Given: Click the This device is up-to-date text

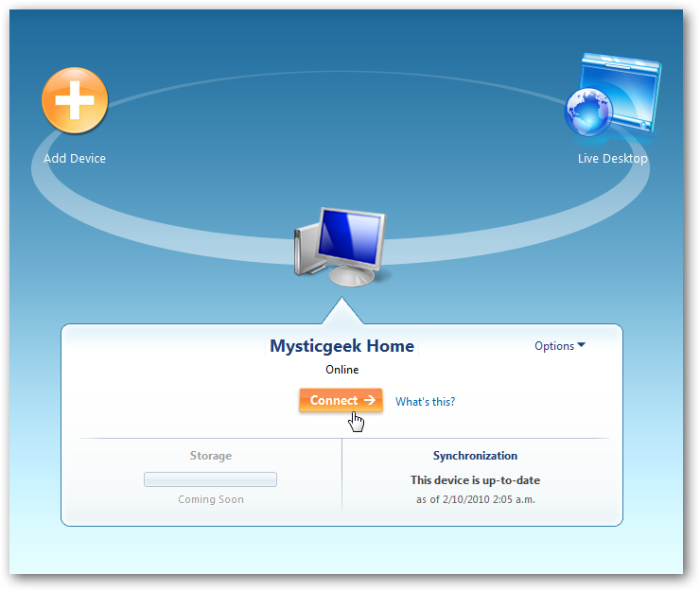Looking at the screenshot, I should pyautogui.click(x=475, y=480).
